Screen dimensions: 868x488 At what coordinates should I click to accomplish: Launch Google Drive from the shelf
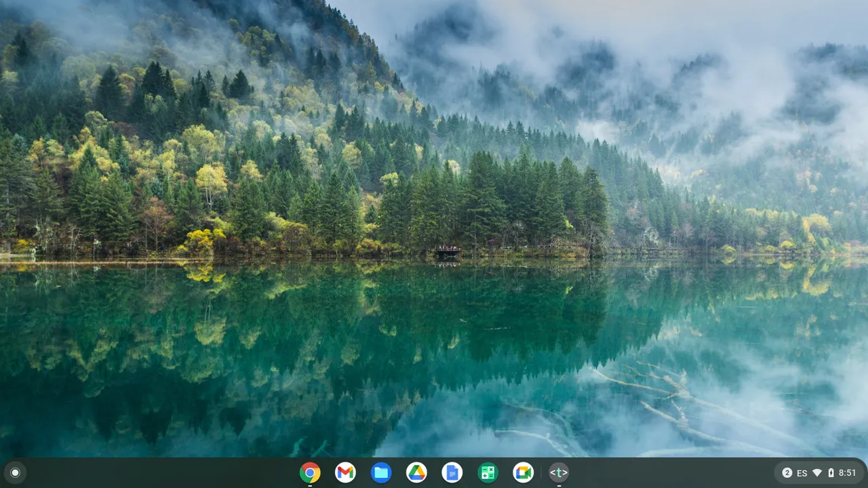pos(416,472)
